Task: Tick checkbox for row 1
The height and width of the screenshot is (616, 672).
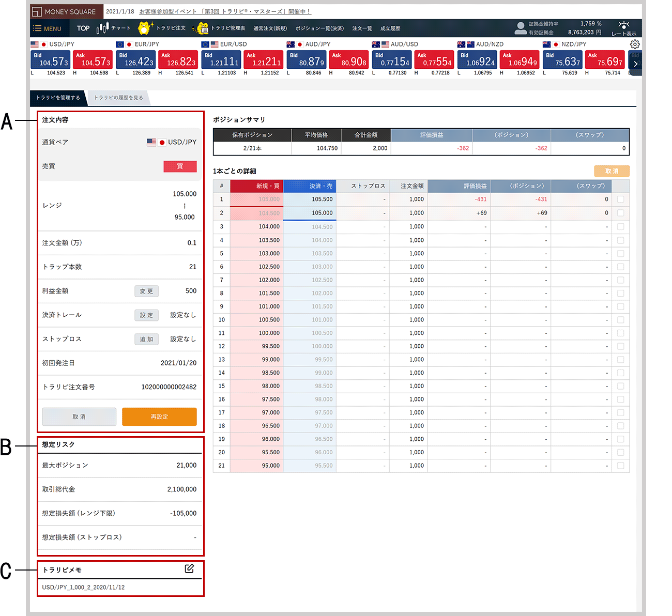Action: click(620, 199)
